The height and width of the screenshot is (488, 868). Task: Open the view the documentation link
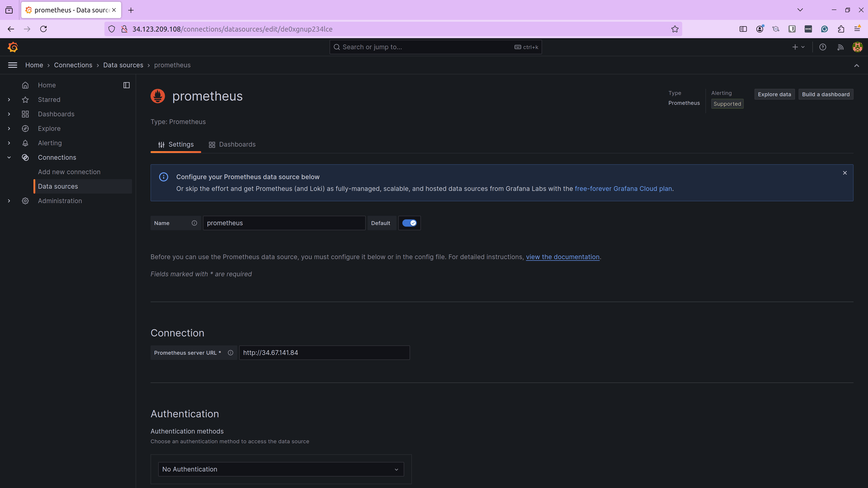coord(563,257)
